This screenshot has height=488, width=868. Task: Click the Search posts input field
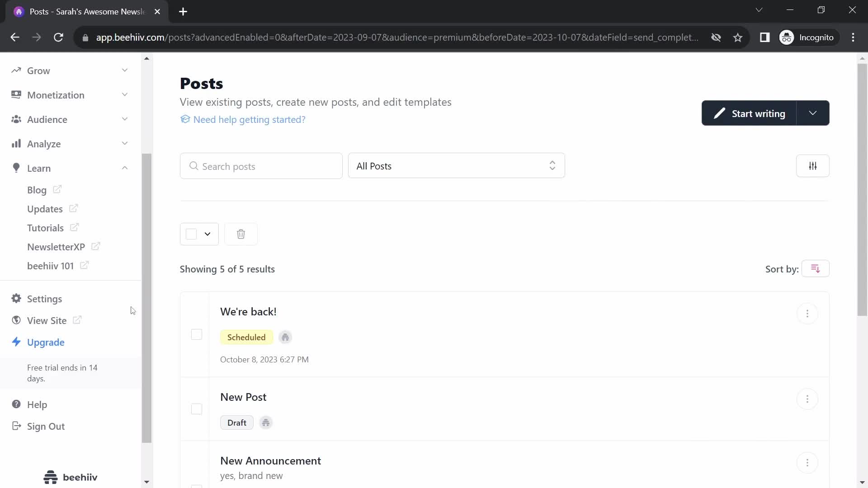(x=262, y=166)
